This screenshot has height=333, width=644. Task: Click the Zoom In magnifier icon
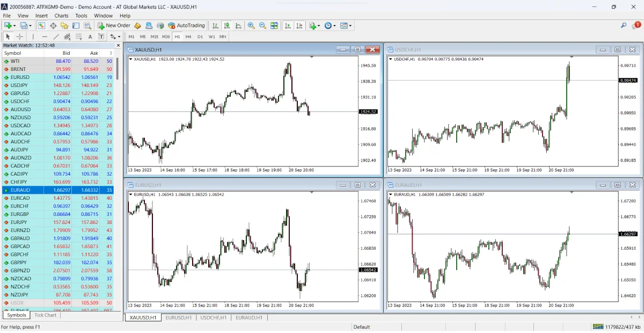[251, 25]
